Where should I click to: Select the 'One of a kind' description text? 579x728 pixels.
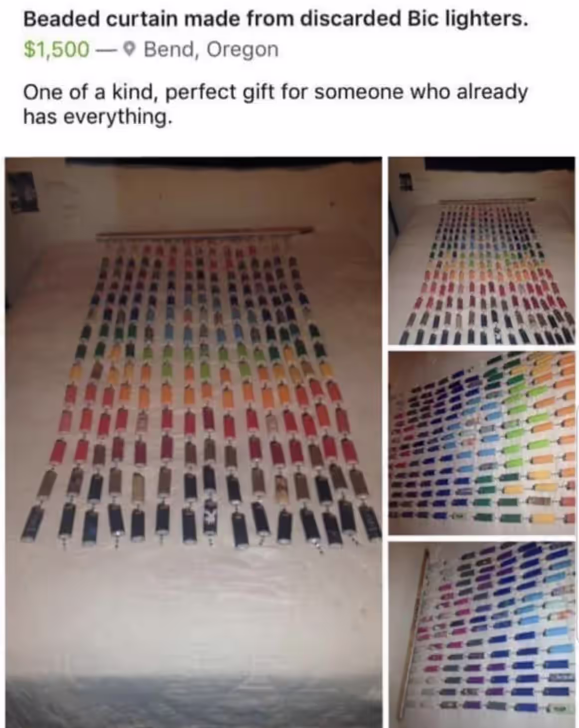click(90, 93)
